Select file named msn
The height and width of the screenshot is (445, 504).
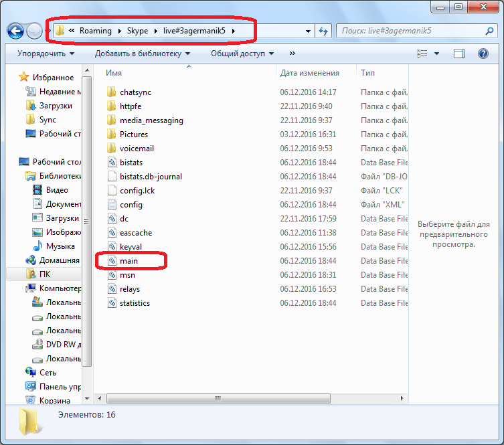(127, 275)
